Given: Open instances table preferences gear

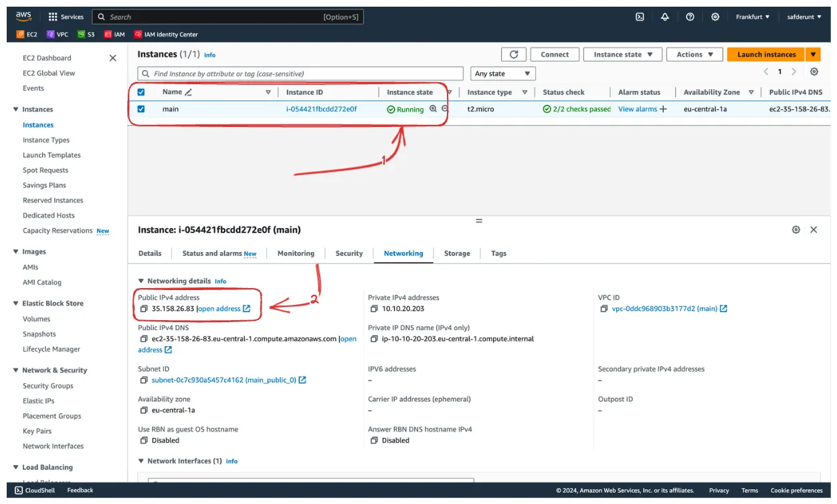Looking at the screenshot, I should click(x=814, y=72).
